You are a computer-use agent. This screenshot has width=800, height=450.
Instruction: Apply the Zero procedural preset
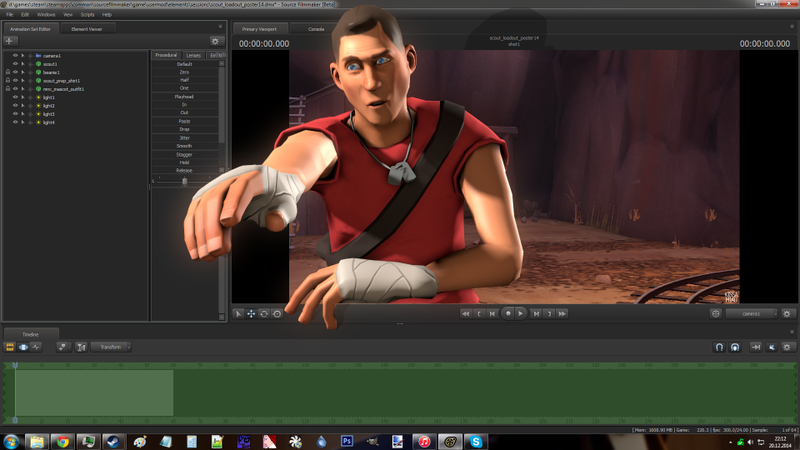(x=185, y=72)
